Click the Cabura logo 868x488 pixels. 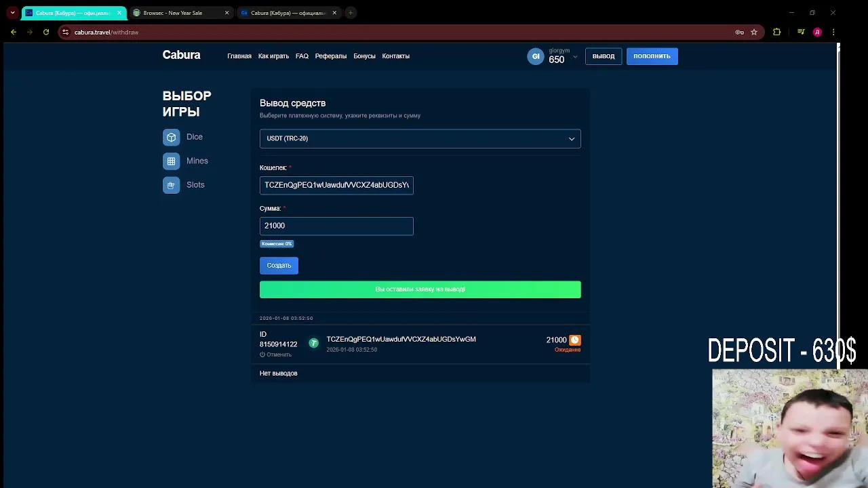[x=181, y=56]
